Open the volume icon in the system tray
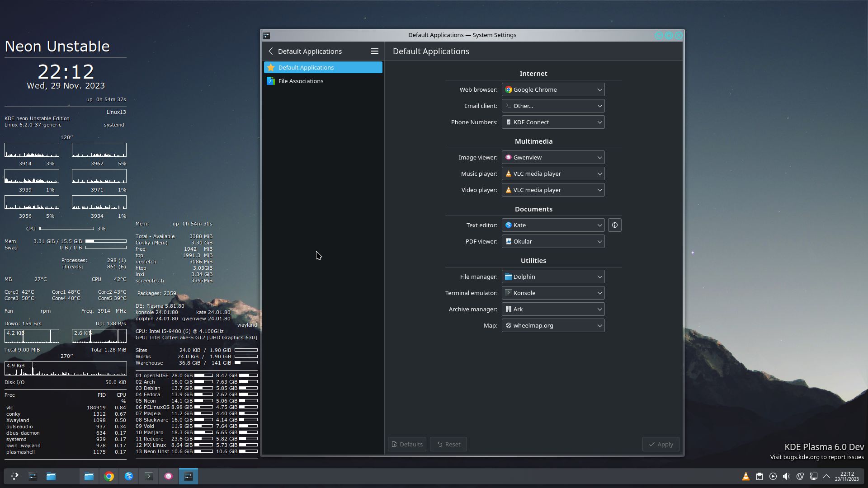Image resolution: width=868 pixels, height=488 pixels. tap(786, 476)
